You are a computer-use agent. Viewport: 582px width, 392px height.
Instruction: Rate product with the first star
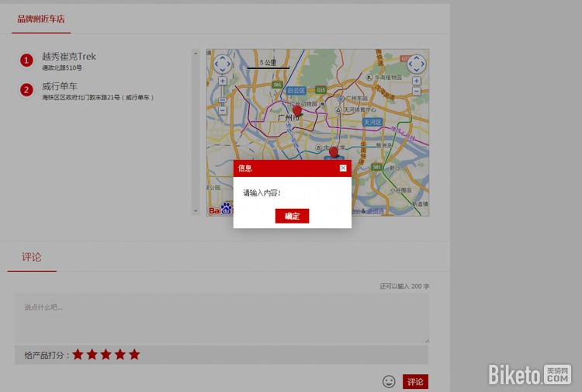(78, 355)
